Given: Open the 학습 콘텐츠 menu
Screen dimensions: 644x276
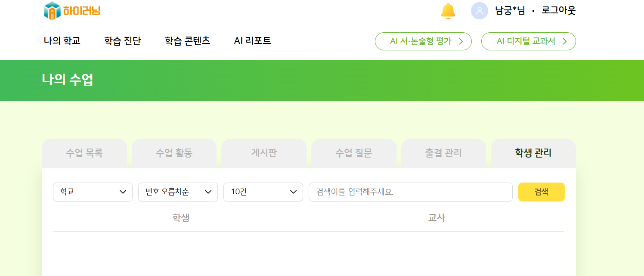Looking at the screenshot, I should [x=187, y=41].
